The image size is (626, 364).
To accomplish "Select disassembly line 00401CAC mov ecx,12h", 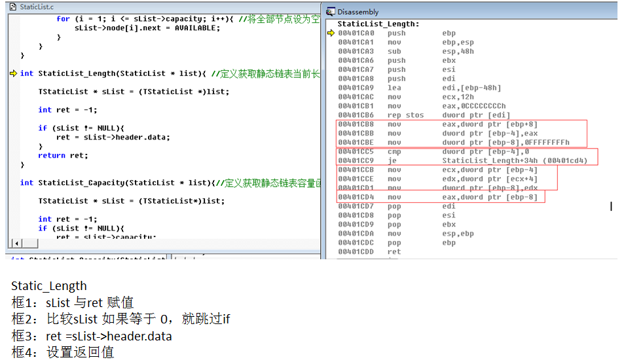I will tap(406, 97).
